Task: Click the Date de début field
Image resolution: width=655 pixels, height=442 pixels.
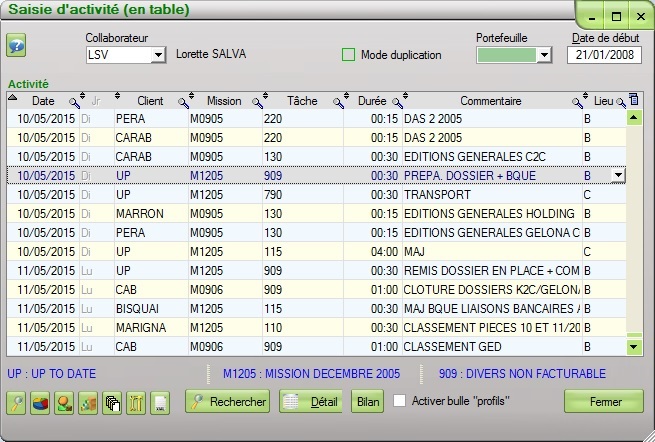Action: [604, 55]
